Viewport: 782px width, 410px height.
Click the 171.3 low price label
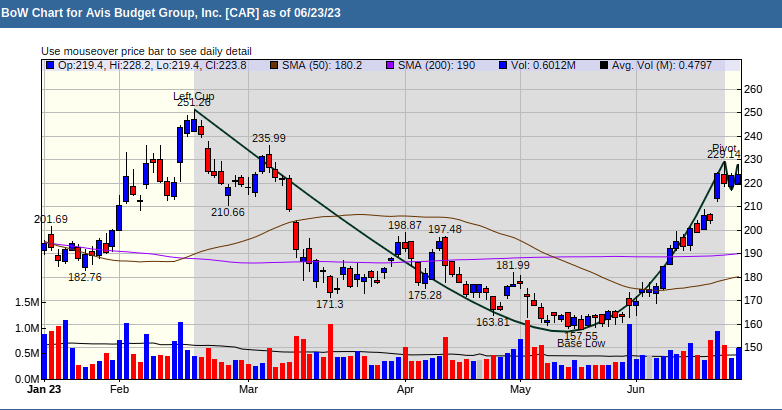point(330,304)
